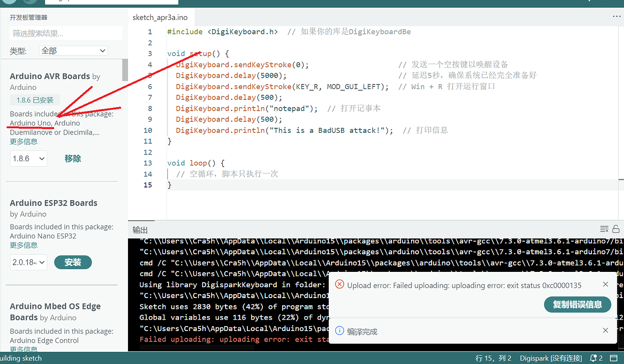Click the 复制错误信息 copy error button
Viewport: 624px width, 364px height.
577,304
